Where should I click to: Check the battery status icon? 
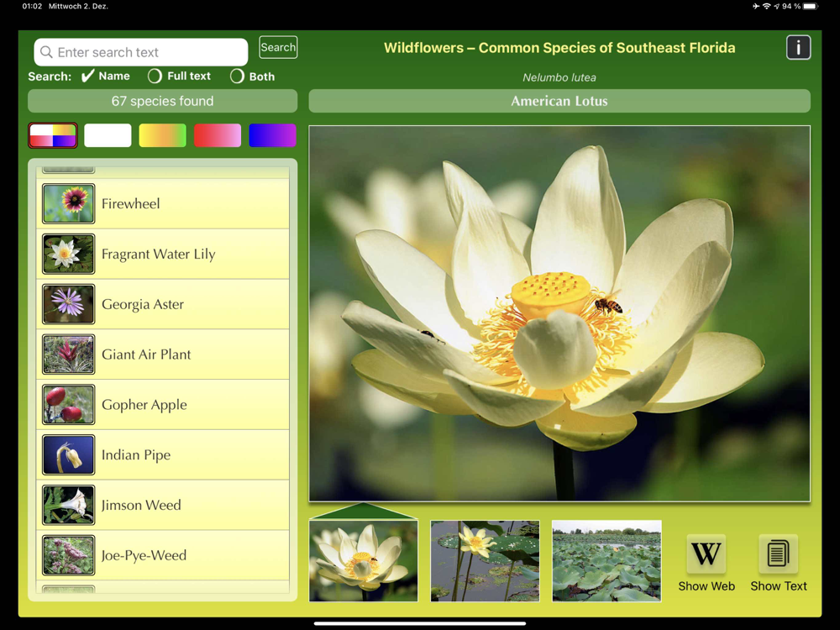(x=811, y=7)
